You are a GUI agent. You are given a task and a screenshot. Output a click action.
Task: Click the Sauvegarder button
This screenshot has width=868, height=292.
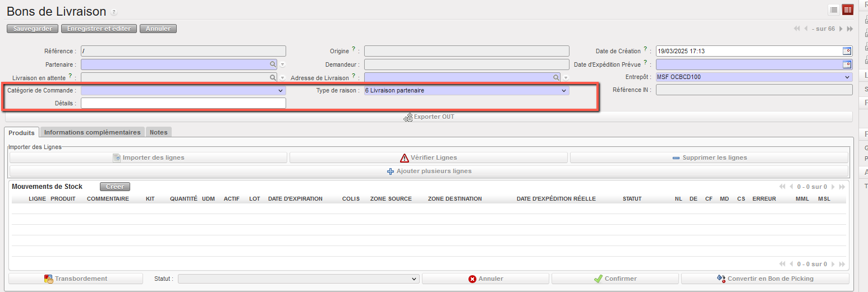pos(33,29)
